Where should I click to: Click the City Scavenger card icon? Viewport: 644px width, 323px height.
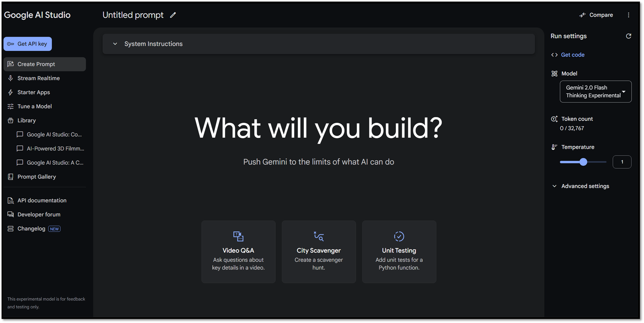click(x=319, y=236)
